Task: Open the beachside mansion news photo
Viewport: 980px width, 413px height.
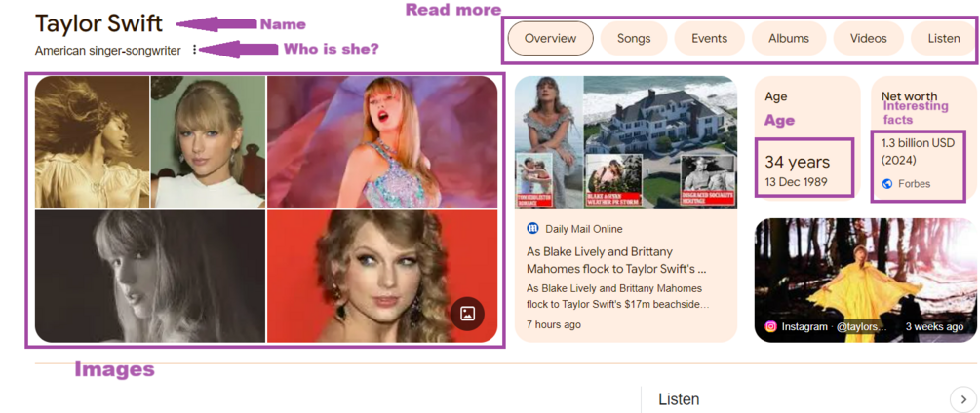Action: [626, 142]
